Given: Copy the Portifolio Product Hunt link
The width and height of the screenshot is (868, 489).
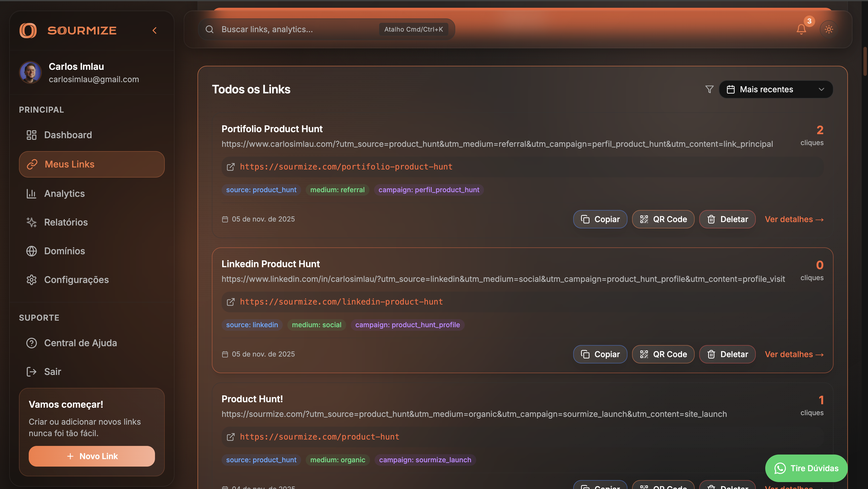Looking at the screenshot, I should 600,219.
